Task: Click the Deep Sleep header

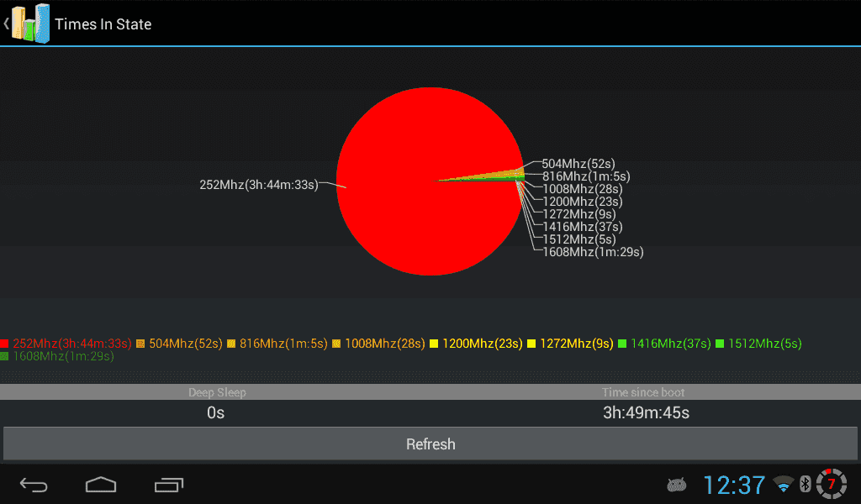Action: click(217, 392)
